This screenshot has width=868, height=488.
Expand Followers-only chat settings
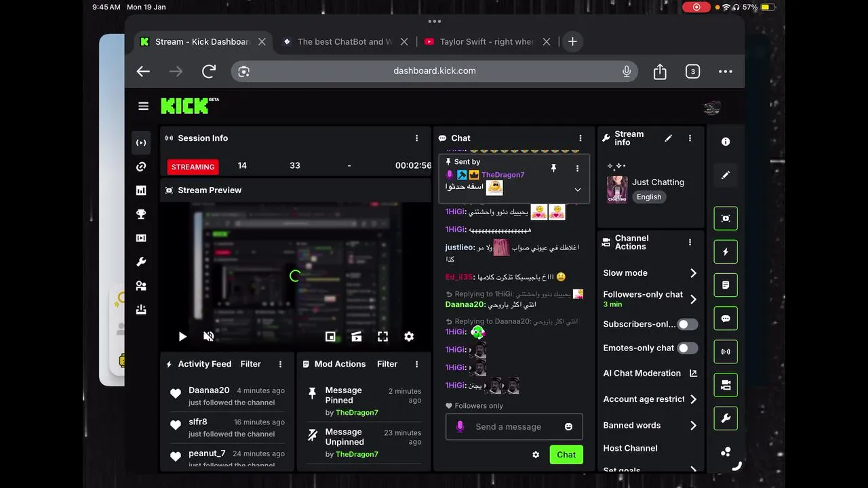point(650,299)
